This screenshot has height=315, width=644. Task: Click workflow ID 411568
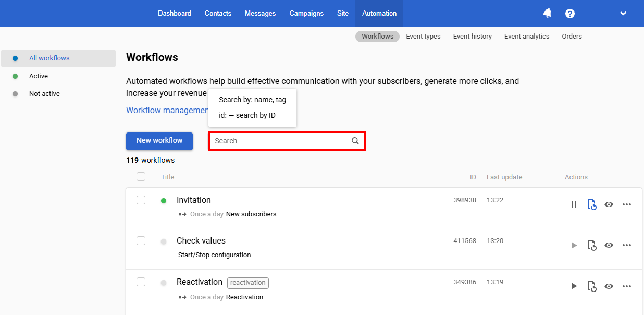click(465, 241)
